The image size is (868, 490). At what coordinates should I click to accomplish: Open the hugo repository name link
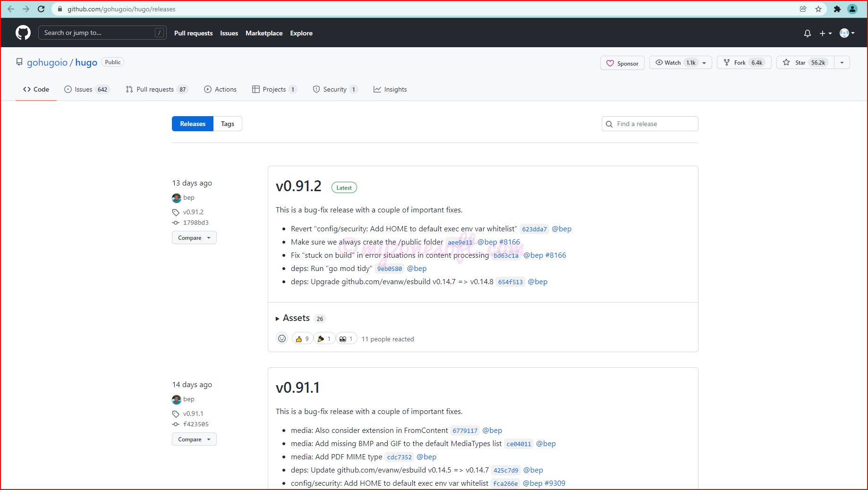coord(86,62)
